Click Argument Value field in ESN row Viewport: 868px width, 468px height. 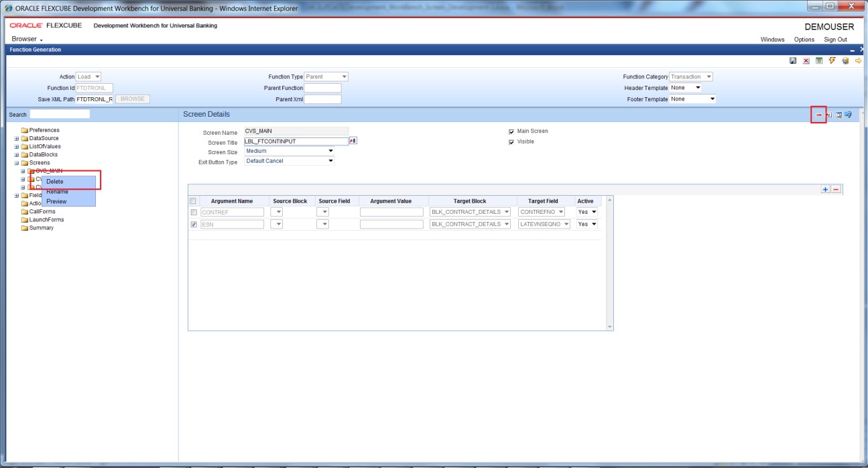391,224
